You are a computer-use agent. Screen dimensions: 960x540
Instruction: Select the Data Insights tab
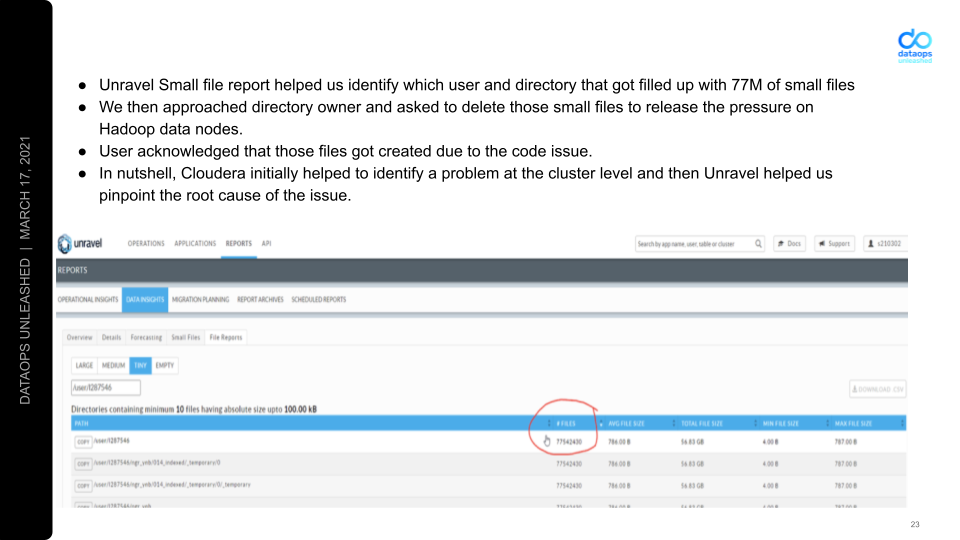tap(145, 299)
